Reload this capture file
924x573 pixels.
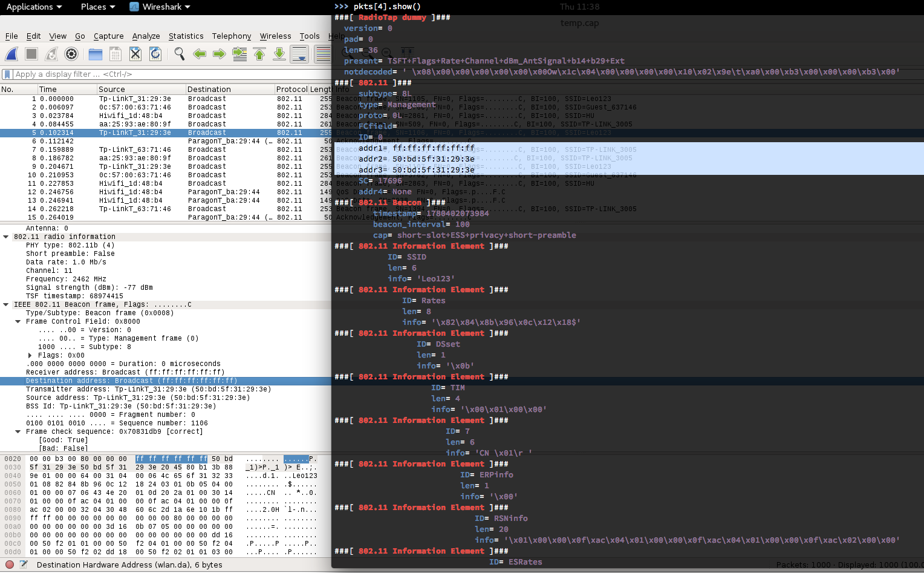[x=155, y=54]
